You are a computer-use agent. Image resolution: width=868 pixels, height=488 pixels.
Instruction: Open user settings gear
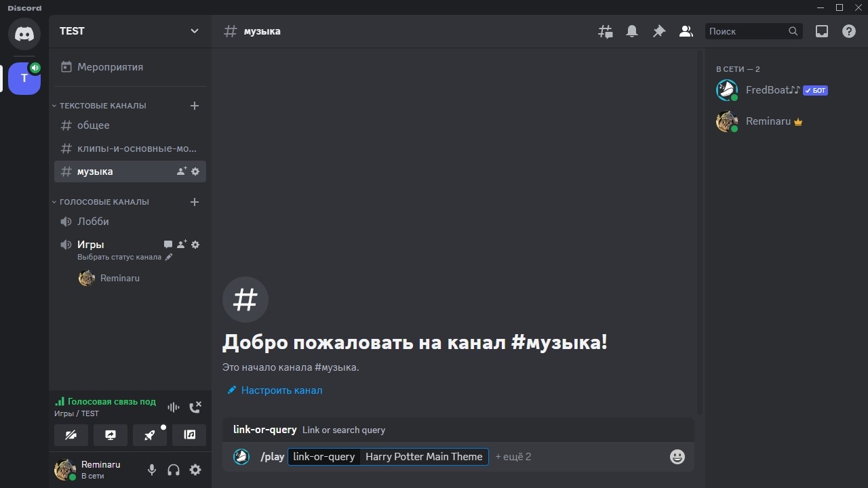click(195, 470)
